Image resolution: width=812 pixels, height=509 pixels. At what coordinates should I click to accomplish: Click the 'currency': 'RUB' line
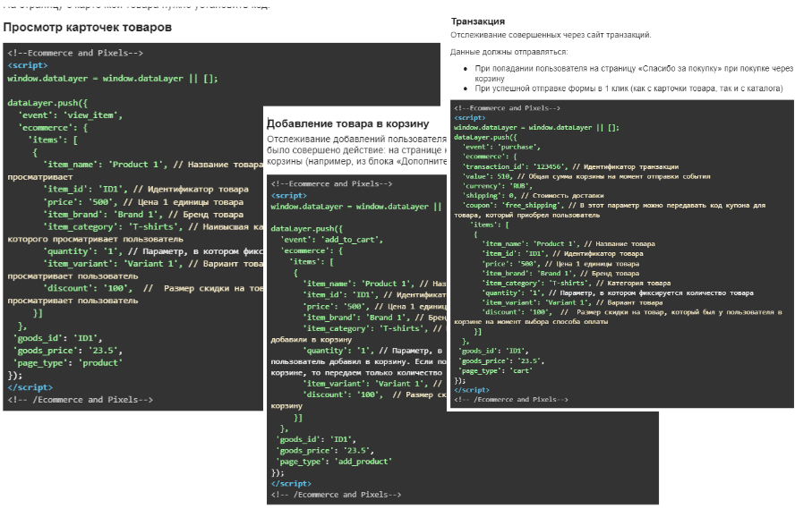point(497,186)
